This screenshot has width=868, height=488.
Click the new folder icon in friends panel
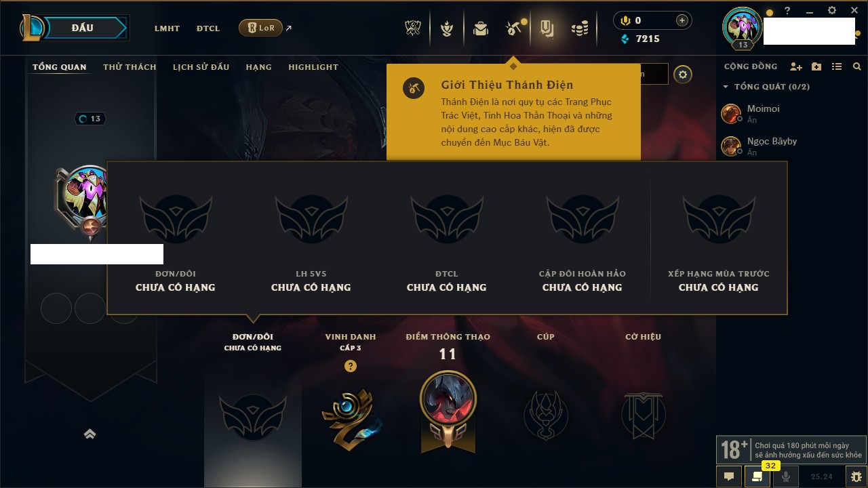pos(816,66)
